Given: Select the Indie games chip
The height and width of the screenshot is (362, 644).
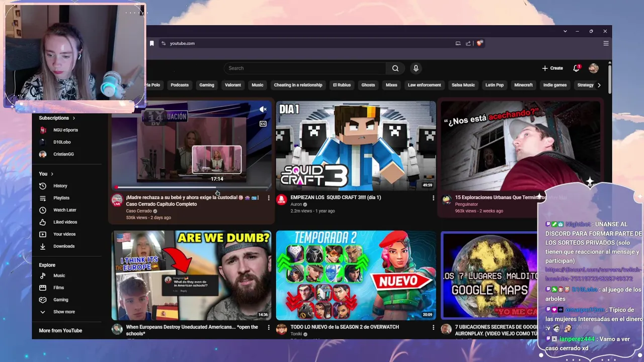Looking at the screenshot, I should point(555,85).
